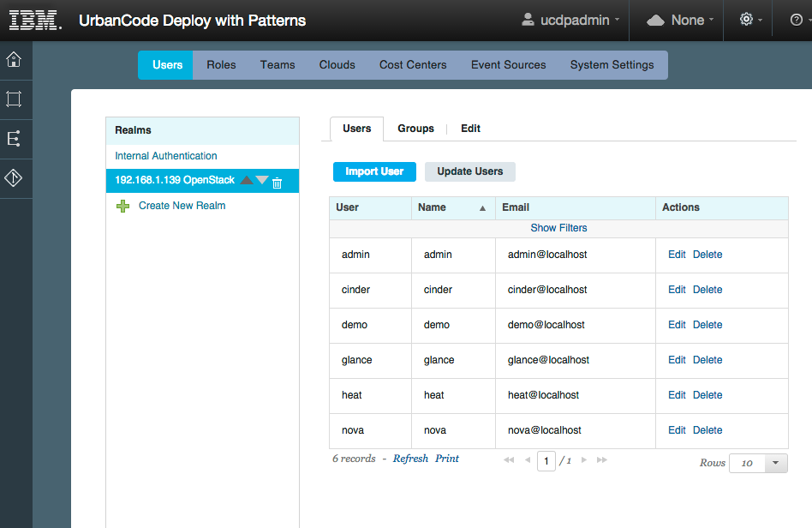Click the Print link
The image size is (812, 528).
(x=447, y=459)
